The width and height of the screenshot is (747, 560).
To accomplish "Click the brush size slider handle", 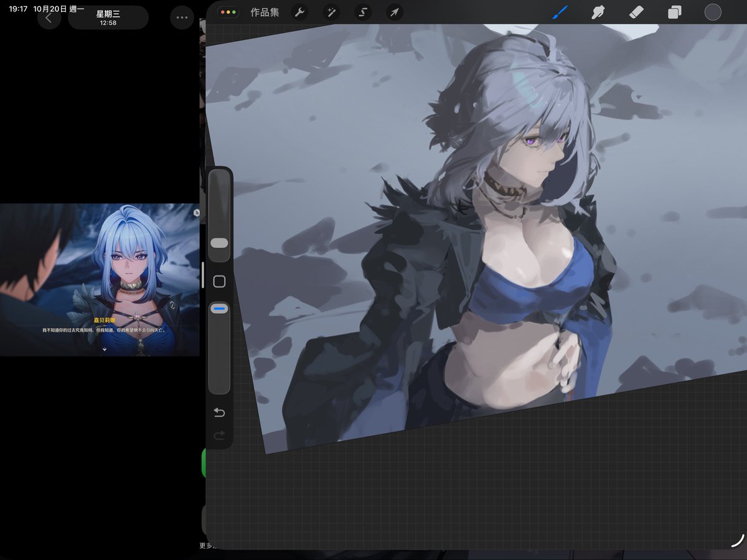I will 220,242.
